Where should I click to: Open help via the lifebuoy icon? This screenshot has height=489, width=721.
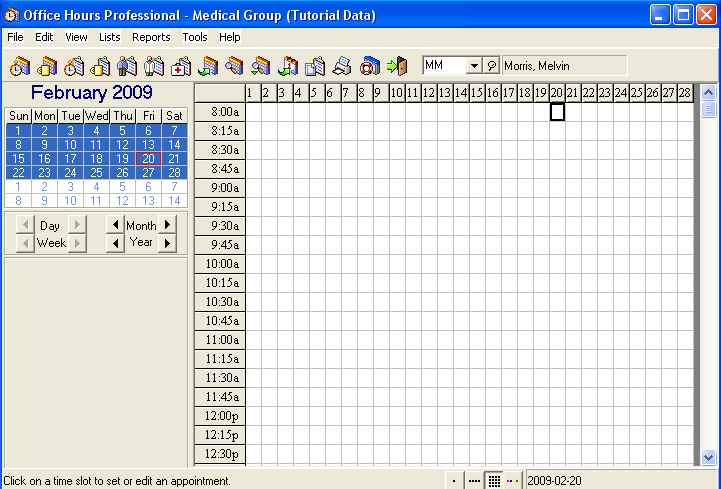[369, 66]
